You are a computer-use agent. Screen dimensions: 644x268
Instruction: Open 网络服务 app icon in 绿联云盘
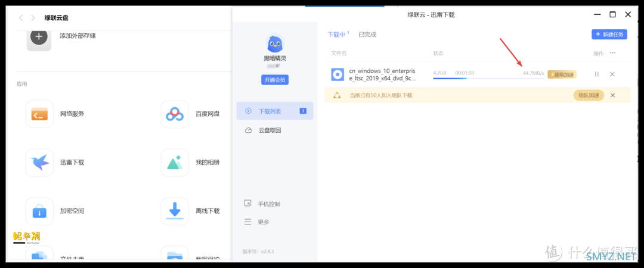tap(39, 114)
